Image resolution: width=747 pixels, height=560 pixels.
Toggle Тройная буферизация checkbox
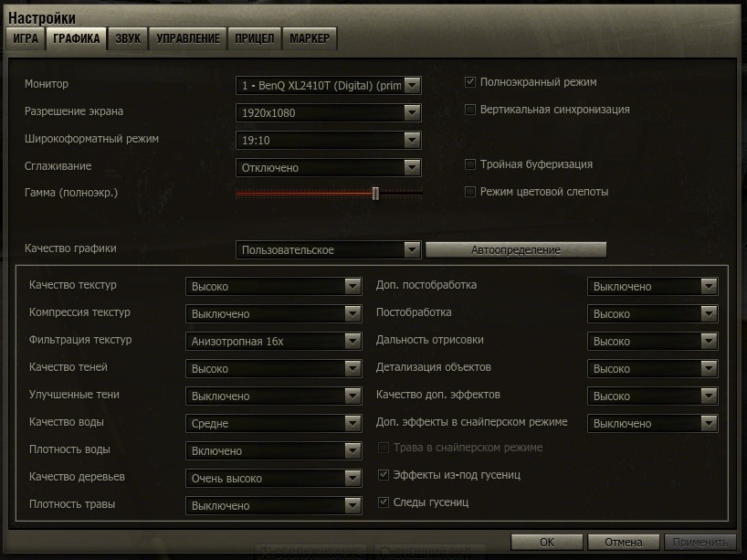[470, 164]
